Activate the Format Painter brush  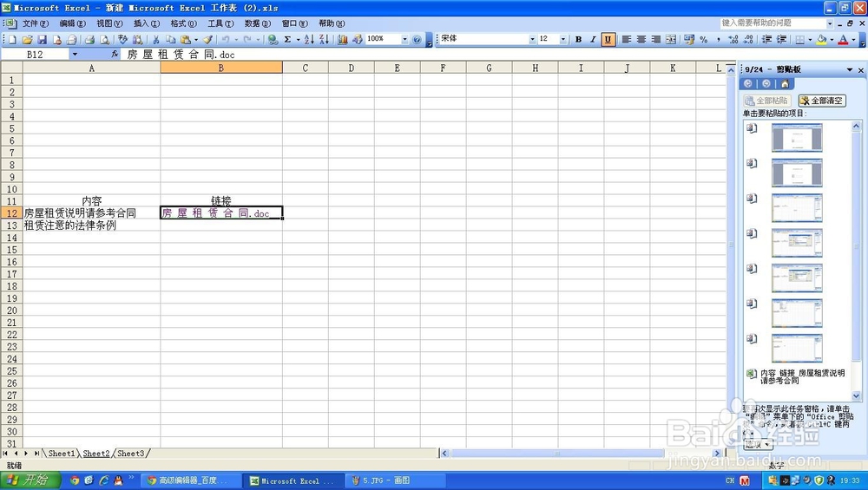pos(207,39)
